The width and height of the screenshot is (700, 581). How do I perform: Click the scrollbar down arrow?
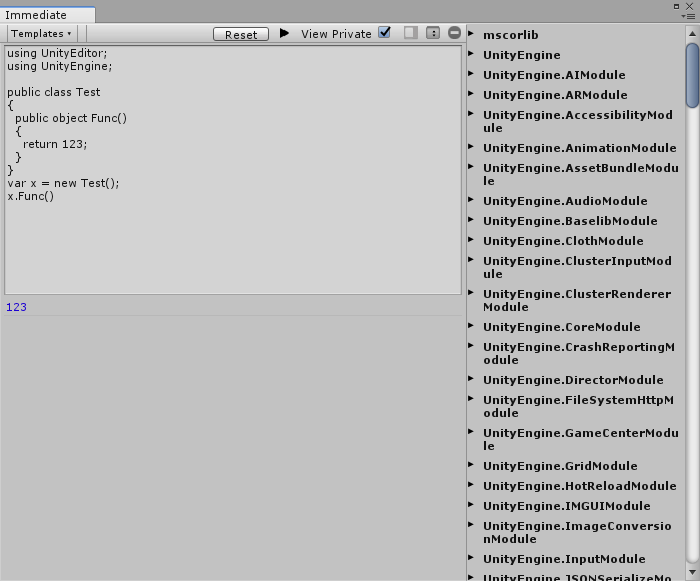pos(692,572)
